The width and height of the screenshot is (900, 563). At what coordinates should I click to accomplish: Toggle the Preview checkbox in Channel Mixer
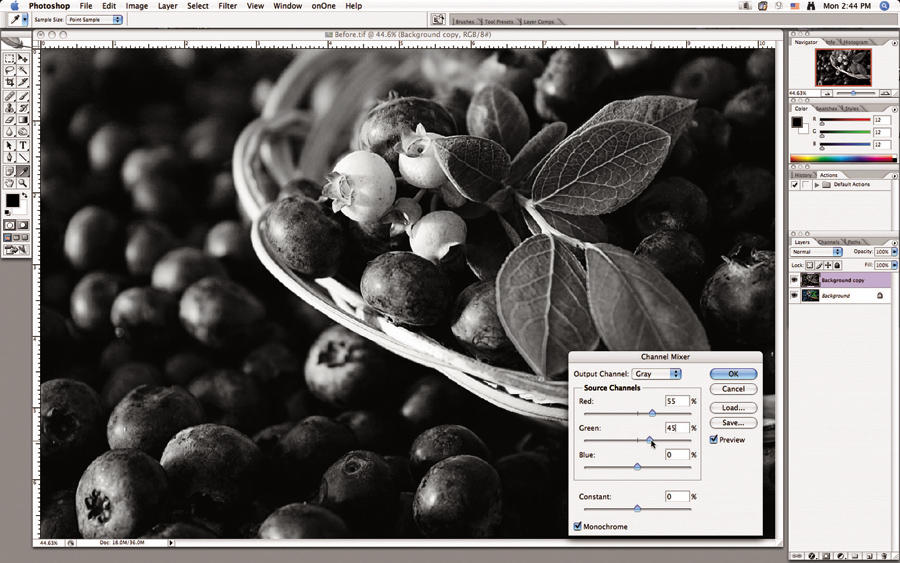[x=713, y=440]
